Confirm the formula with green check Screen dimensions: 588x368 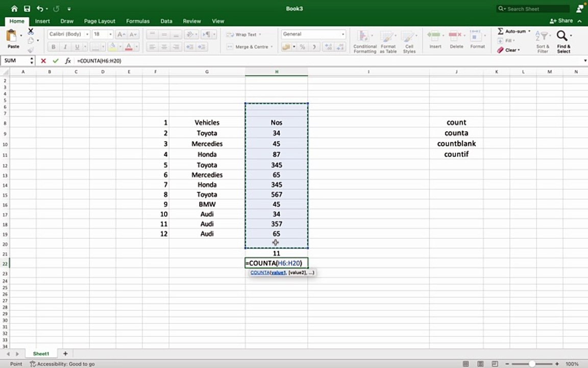pyautogui.click(x=56, y=60)
